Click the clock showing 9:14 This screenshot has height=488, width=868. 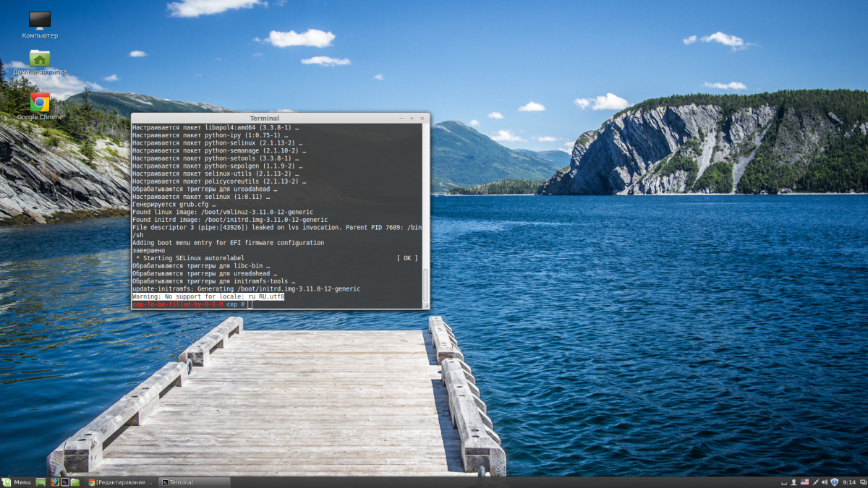[x=848, y=482]
